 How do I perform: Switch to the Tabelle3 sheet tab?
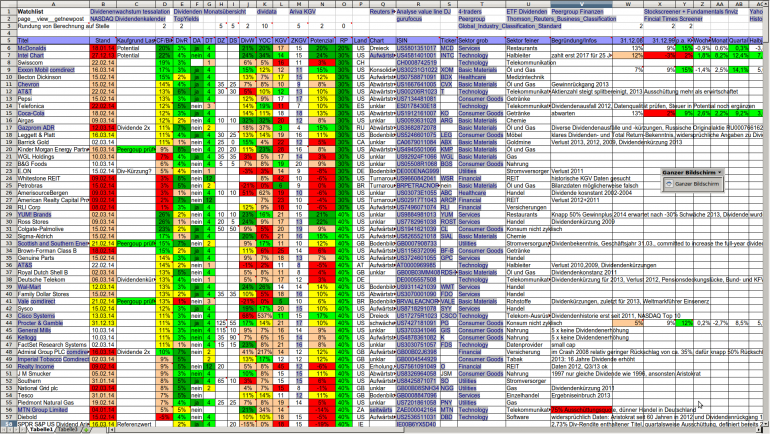pos(67,429)
